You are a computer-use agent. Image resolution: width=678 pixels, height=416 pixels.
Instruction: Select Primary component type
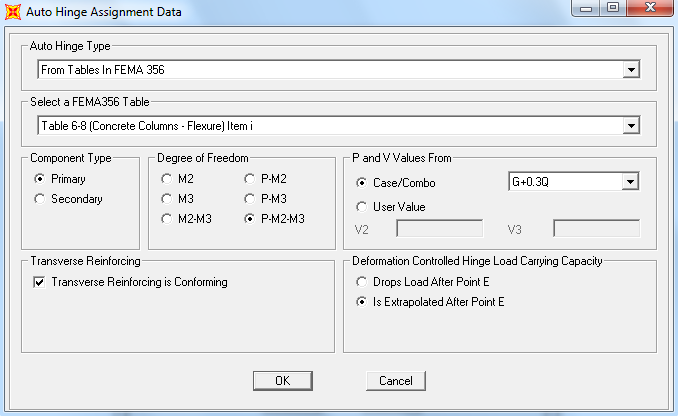point(39,179)
